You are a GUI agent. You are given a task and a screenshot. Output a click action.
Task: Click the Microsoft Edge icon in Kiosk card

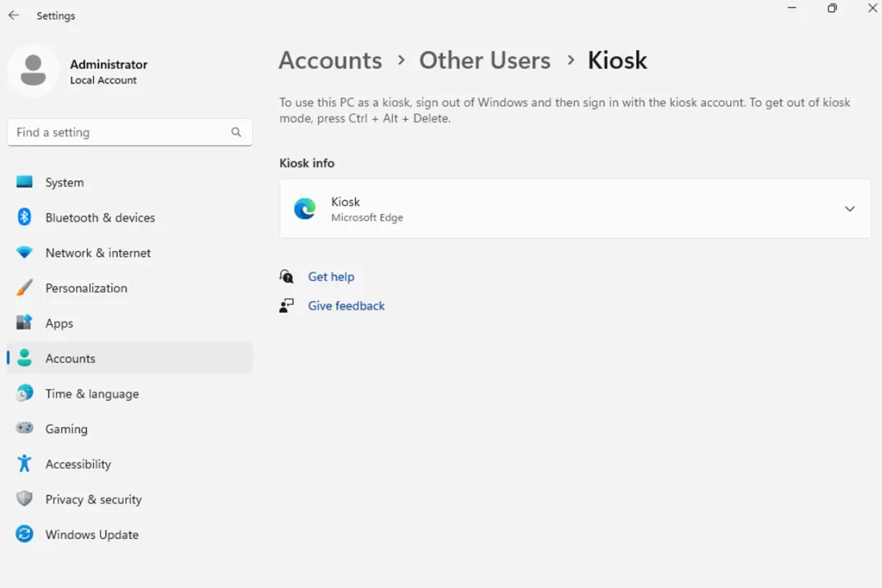[305, 209]
